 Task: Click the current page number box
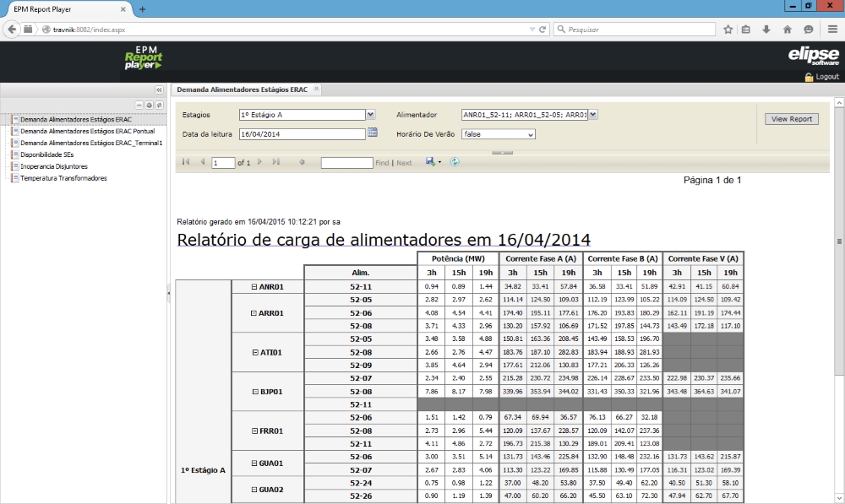(x=223, y=163)
